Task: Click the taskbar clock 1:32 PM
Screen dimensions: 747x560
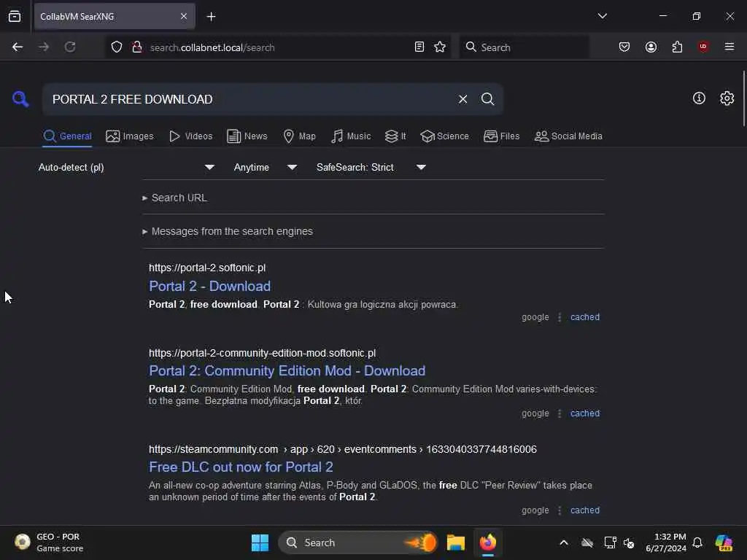Action: 665,542
